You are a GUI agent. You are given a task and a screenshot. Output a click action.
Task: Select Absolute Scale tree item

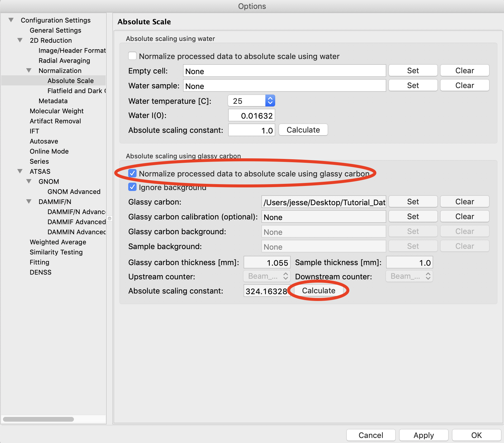click(x=71, y=81)
